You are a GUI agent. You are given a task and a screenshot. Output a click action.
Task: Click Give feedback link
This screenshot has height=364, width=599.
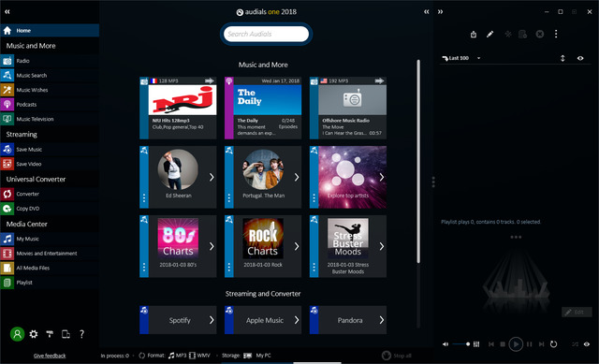point(50,356)
